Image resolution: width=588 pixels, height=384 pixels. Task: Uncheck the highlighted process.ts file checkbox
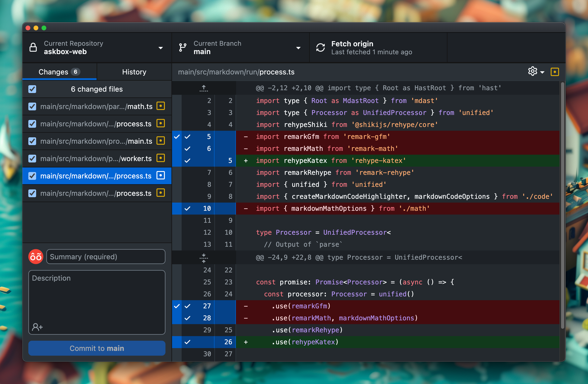coord(32,176)
